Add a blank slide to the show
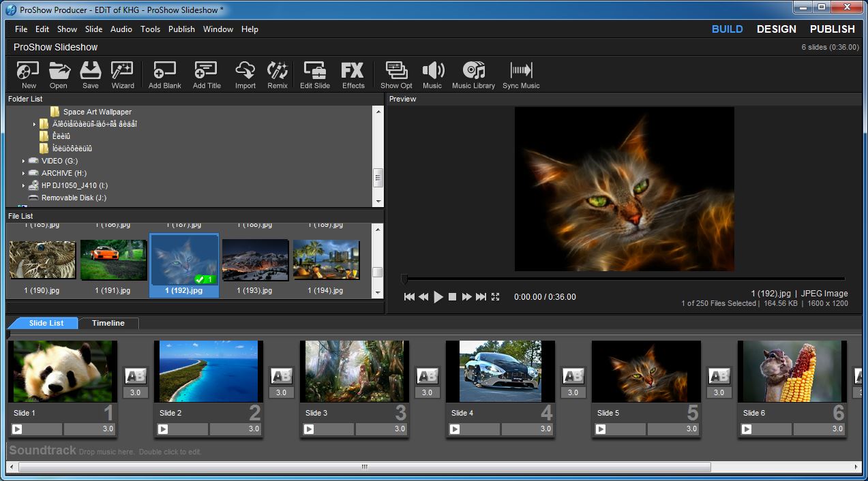The height and width of the screenshot is (481, 868). point(164,74)
